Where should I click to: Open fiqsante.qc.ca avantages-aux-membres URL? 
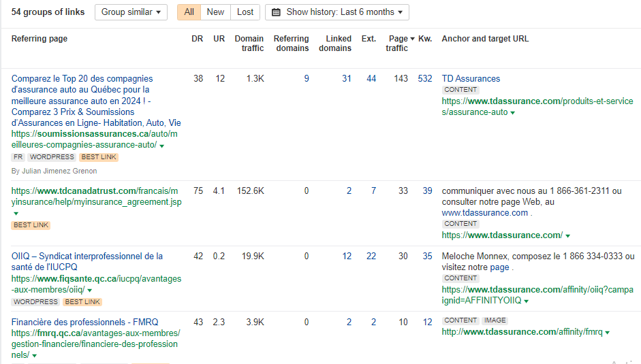[96, 284]
